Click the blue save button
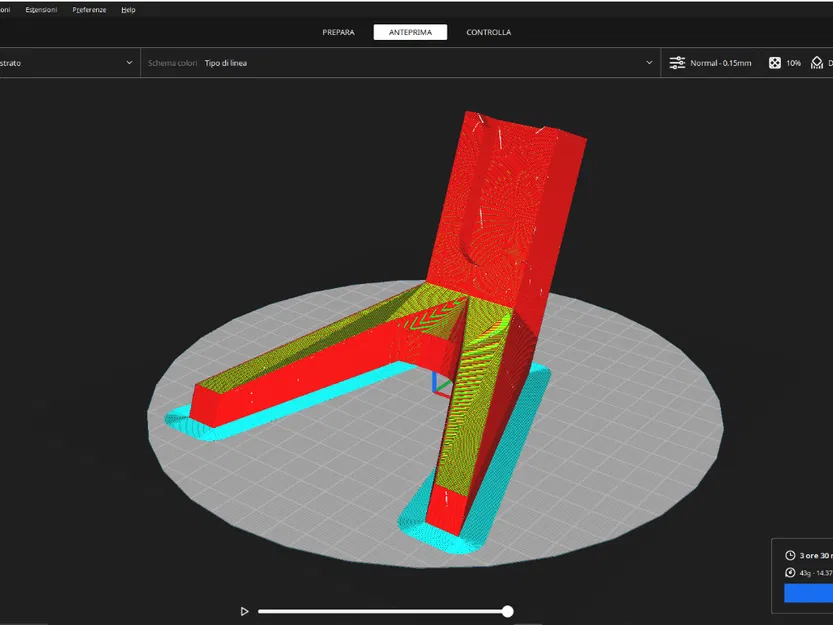 coord(809,593)
